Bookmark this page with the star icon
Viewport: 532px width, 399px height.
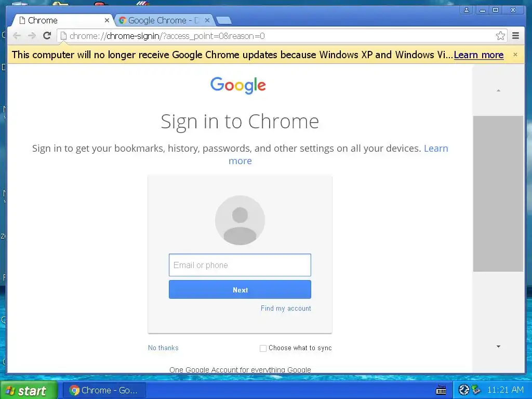tap(500, 36)
